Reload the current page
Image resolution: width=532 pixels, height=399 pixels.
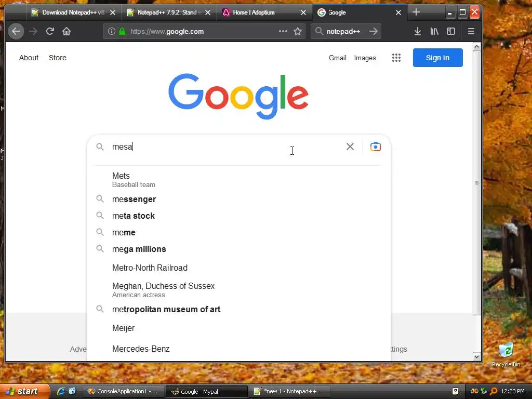point(50,32)
